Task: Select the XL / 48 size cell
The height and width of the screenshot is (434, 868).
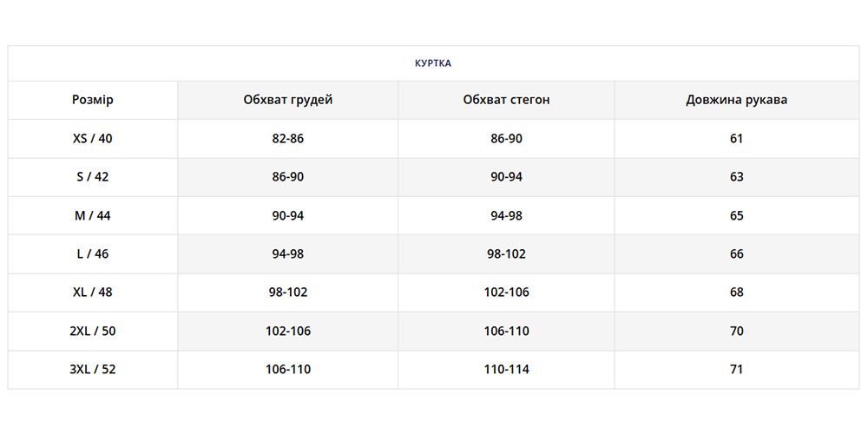Action: coord(93,293)
